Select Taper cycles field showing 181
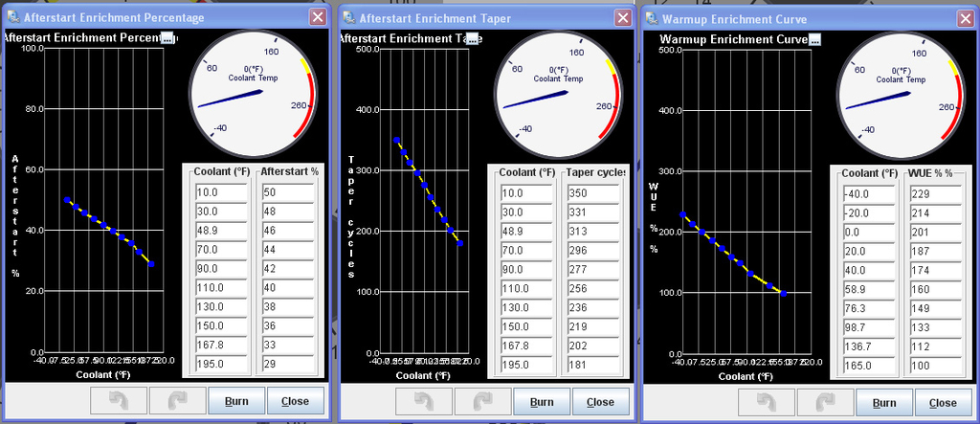Viewport: 980px width, 424px height. (593, 365)
